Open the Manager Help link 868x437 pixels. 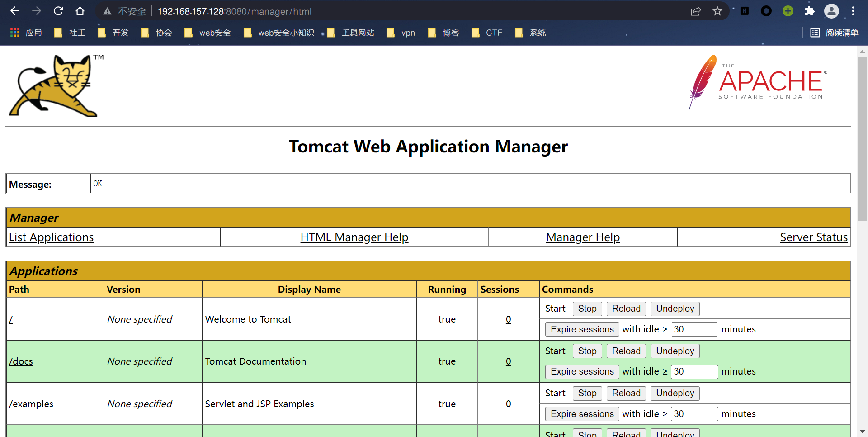583,237
